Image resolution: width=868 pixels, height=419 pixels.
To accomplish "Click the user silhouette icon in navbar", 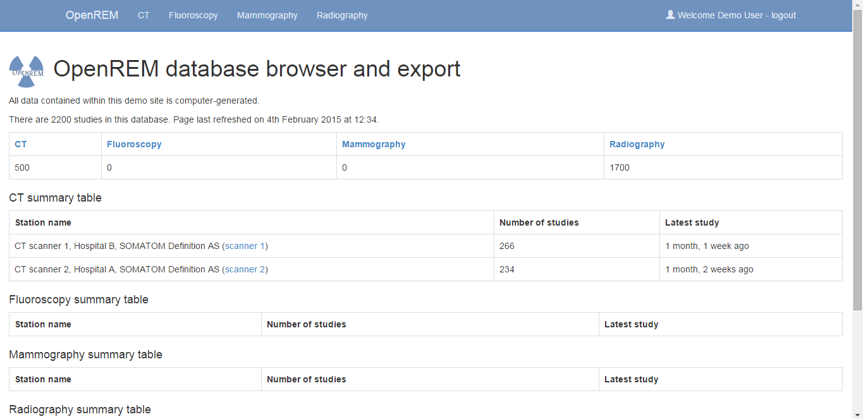I will click(670, 15).
